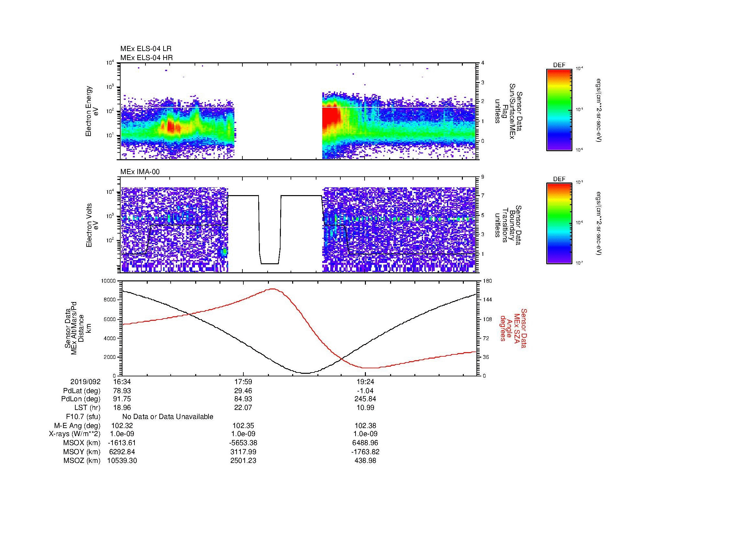Click the lower DEF color bar for ions
The image size is (756, 534).
click(559, 224)
